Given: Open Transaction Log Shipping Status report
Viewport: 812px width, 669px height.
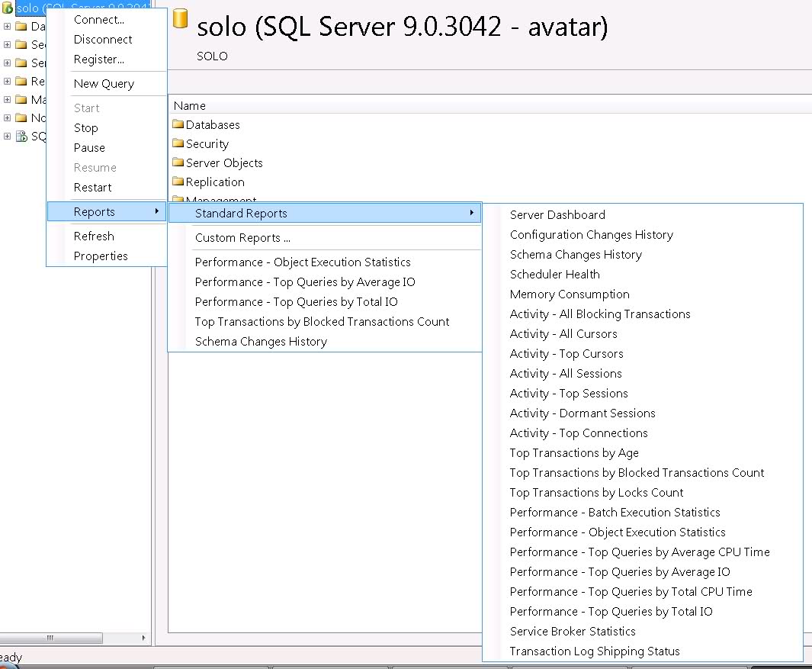Looking at the screenshot, I should tap(595, 651).
